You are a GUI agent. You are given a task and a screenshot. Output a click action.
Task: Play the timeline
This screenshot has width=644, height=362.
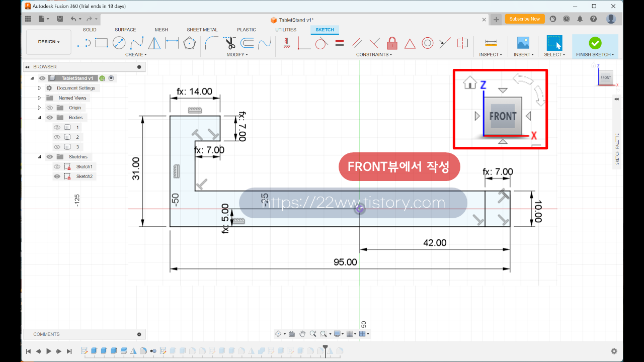pyautogui.click(x=49, y=351)
